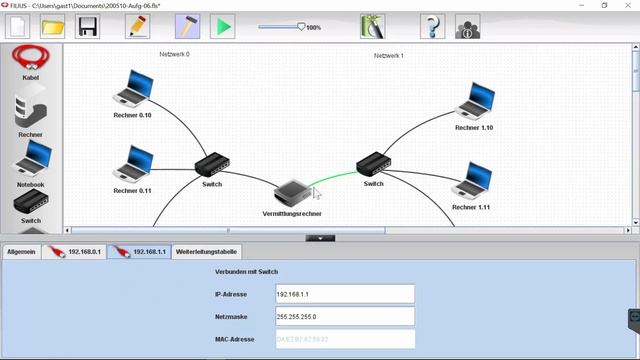Open the Weiterleitungstabelle tab

click(x=207, y=252)
